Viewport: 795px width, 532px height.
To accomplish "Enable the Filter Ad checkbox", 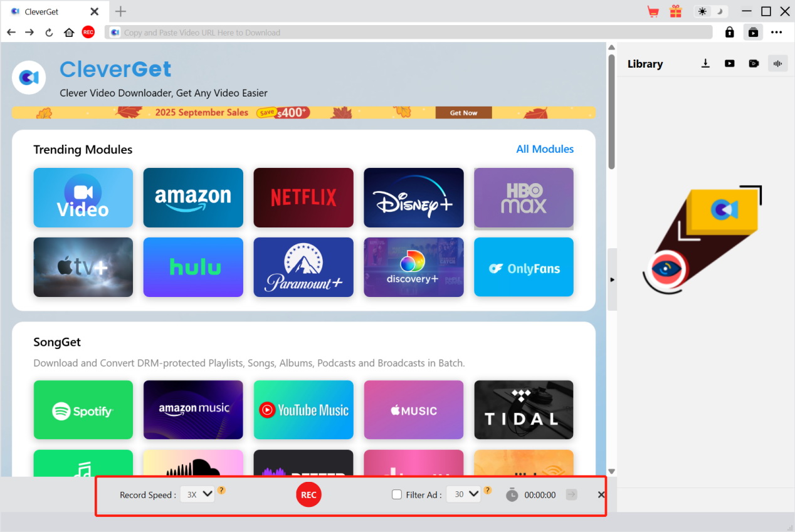I will [x=397, y=494].
